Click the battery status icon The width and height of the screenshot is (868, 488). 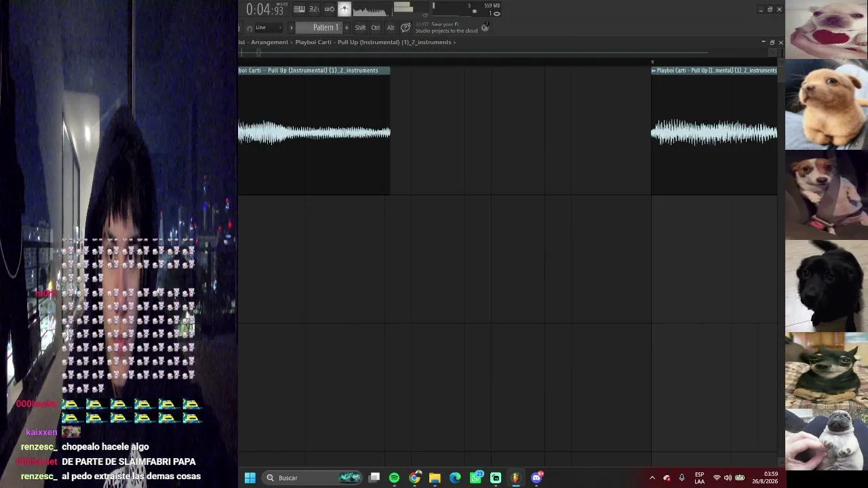[x=740, y=478]
